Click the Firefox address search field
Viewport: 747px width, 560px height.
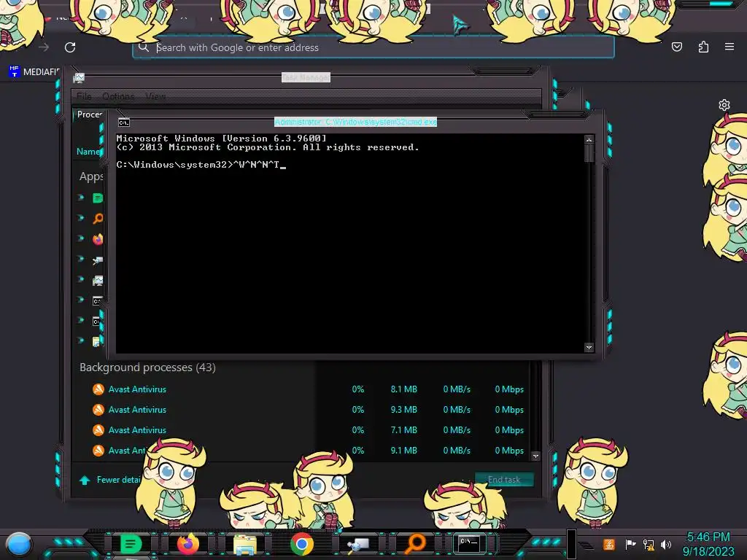click(x=373, y=47)
